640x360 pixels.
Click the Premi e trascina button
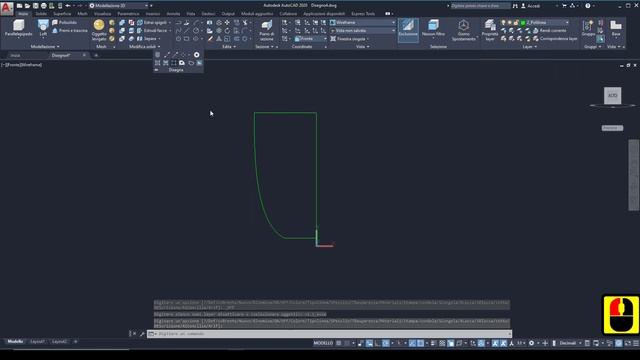click(x=70, y=31)
